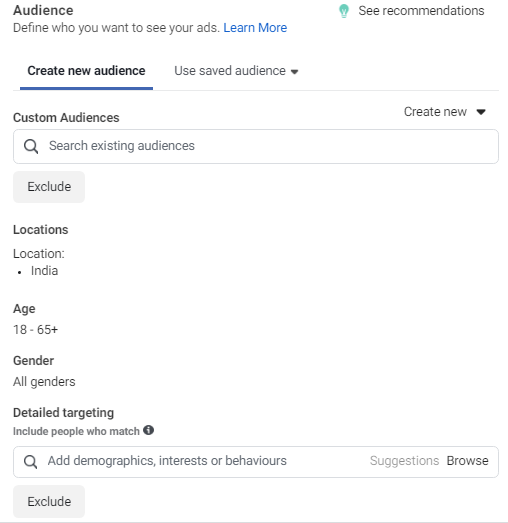Image resolution: width=508 pixels, height=523 pixels.
Task: Click the magnifier icon in detailed targeting search
Action: pyautogui.click(x=30, y=462)
